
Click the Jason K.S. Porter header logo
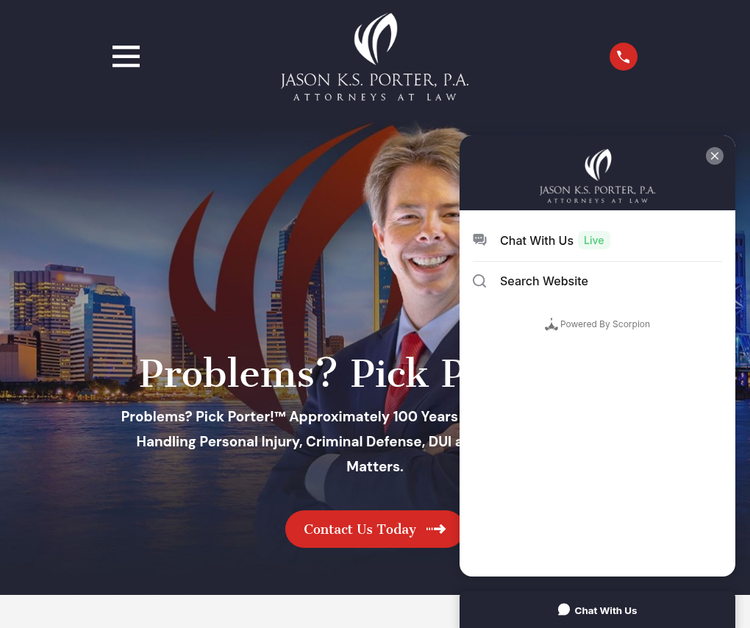(x=375, y=57)
